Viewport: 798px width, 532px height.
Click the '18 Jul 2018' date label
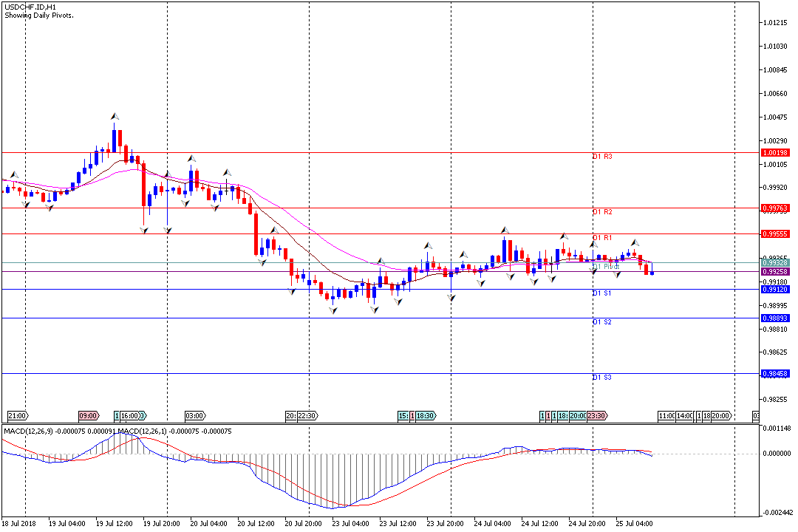tap(18, 524)
